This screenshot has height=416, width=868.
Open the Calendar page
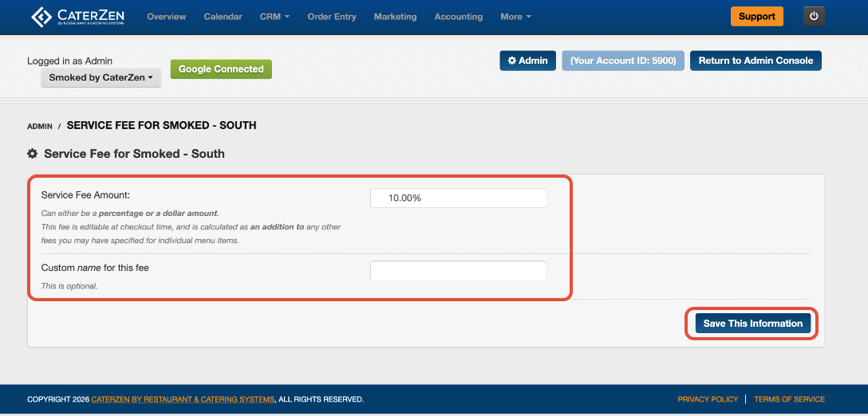click(223, 17)
